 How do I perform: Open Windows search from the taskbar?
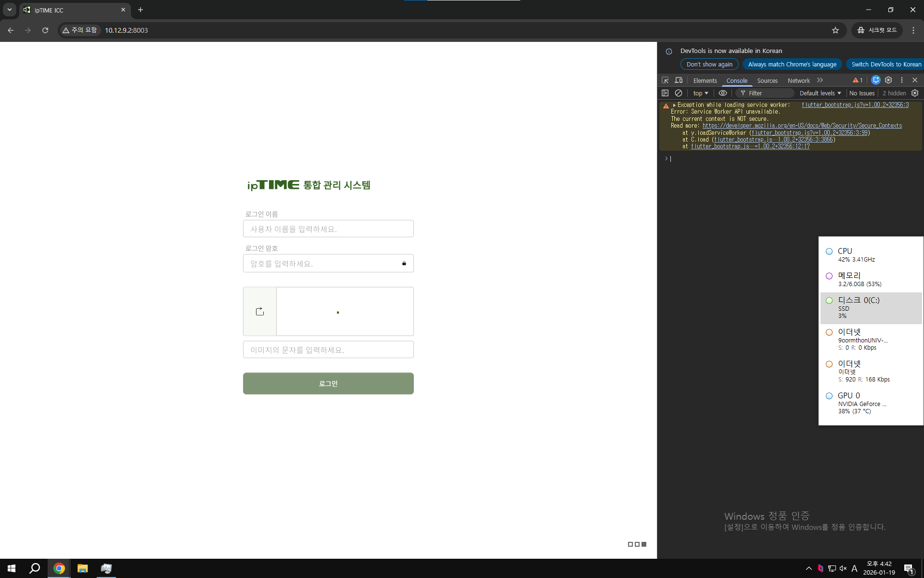[x=35, y=568]
